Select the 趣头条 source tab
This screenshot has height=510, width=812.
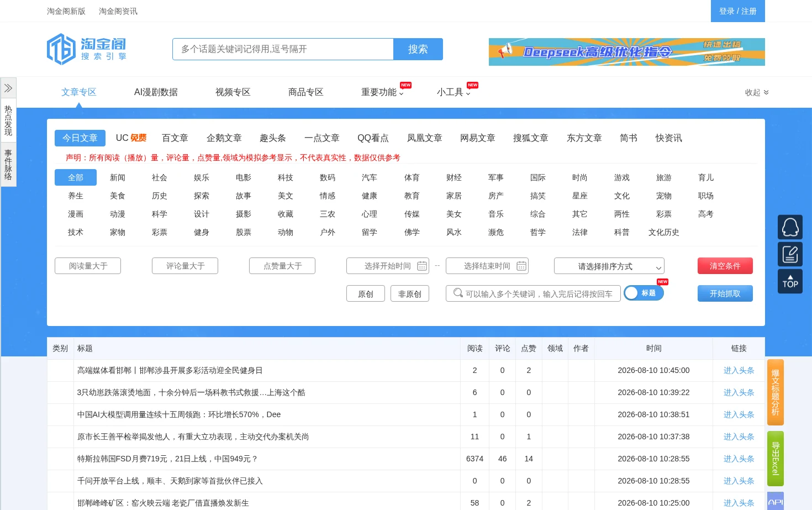pos(273,138)
